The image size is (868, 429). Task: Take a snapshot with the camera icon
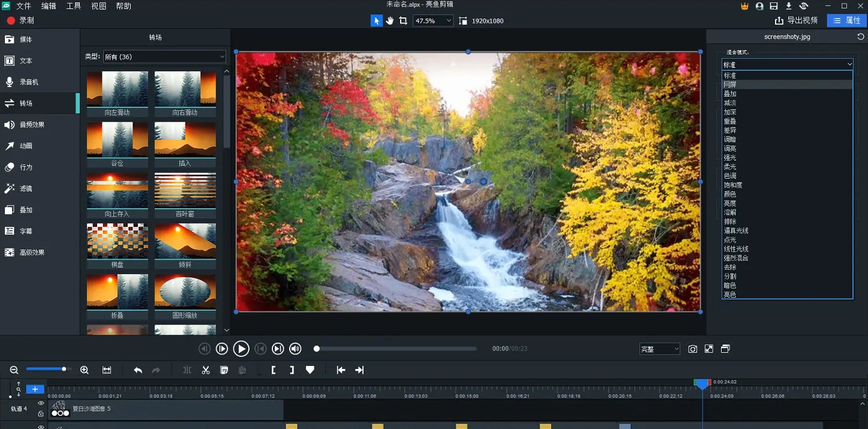[x=693, y=348]
